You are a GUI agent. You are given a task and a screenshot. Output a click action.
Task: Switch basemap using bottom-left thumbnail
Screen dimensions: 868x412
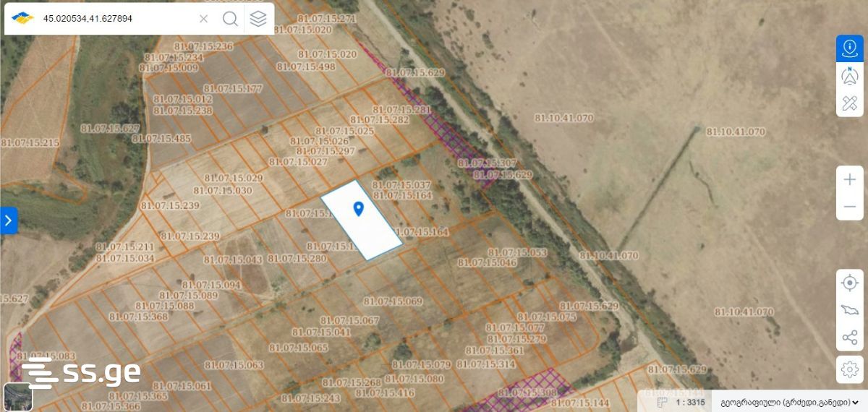[x=18, y=398]
